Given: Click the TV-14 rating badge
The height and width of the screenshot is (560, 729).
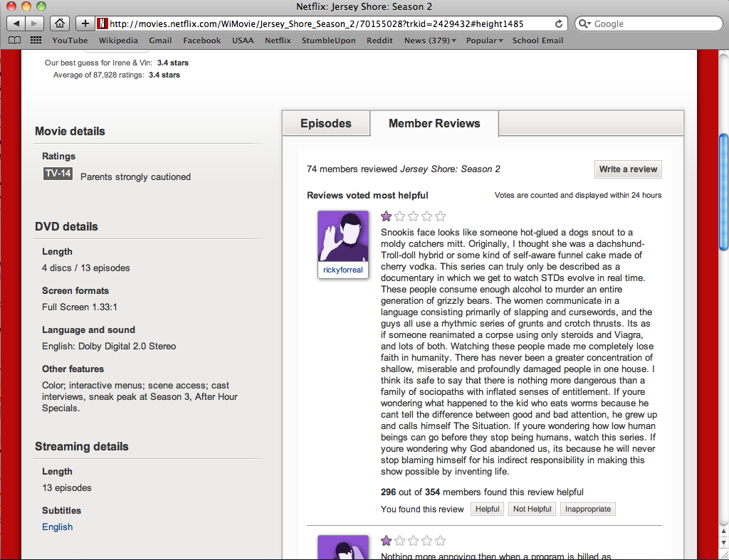Looking at the screenshot, I should pos(58,174).
